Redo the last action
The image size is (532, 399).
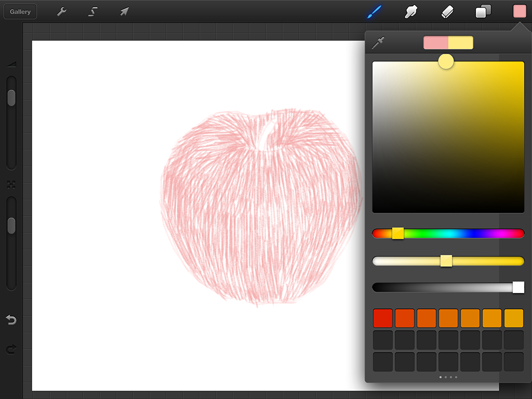tap(11, 349)
